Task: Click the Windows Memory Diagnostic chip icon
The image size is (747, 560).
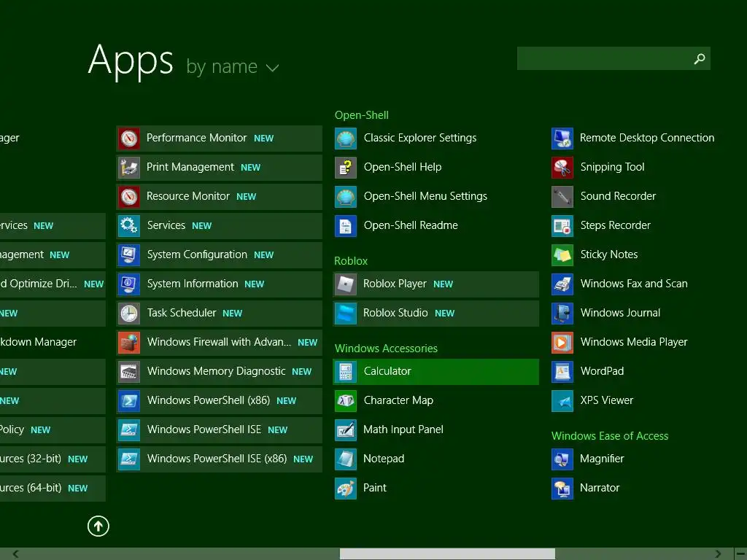Action: 128,372
